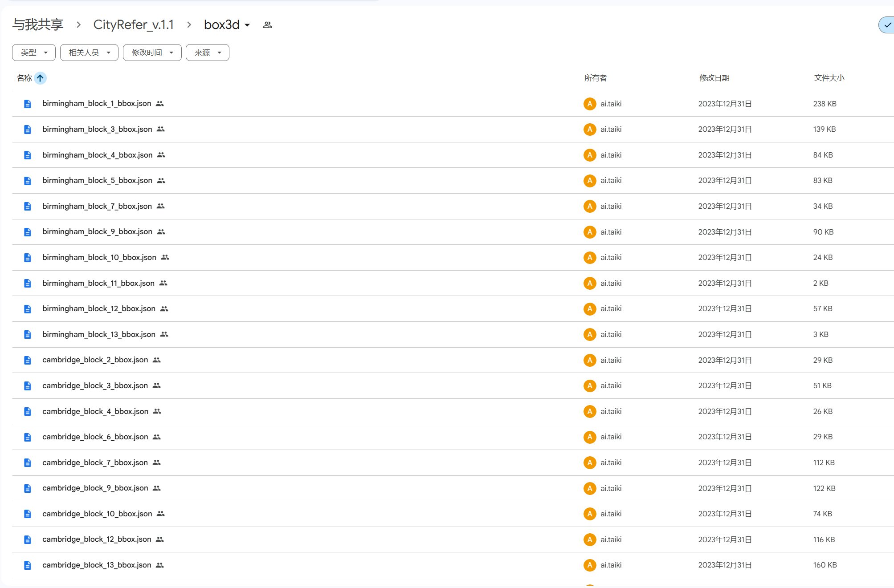
Task: Select cambridge_block_9_bbox.json file name
Action: (x=95, y=488)
